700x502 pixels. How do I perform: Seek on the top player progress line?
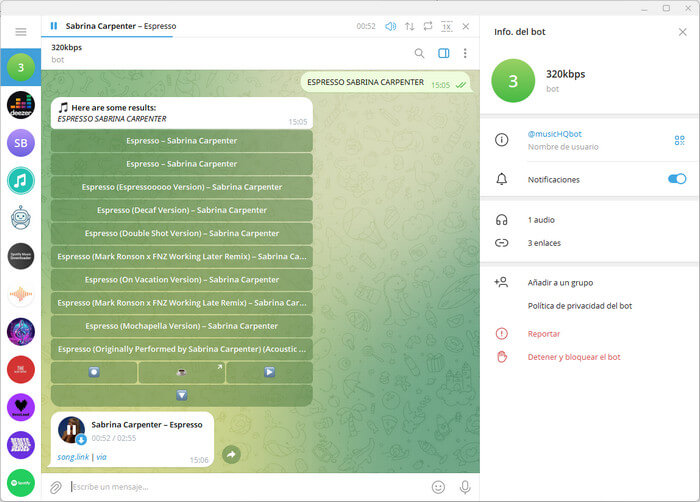coord(261,37)
